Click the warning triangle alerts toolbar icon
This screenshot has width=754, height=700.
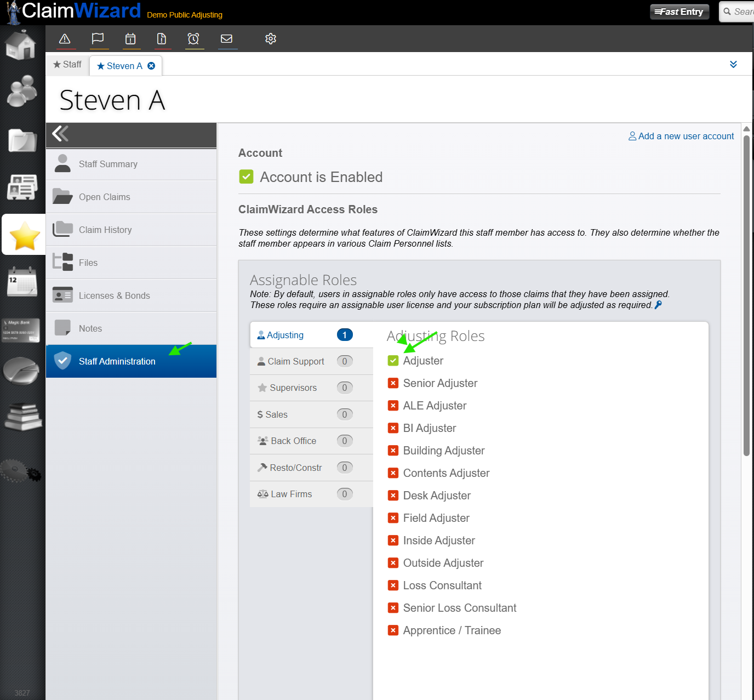(x=65, y=39)
